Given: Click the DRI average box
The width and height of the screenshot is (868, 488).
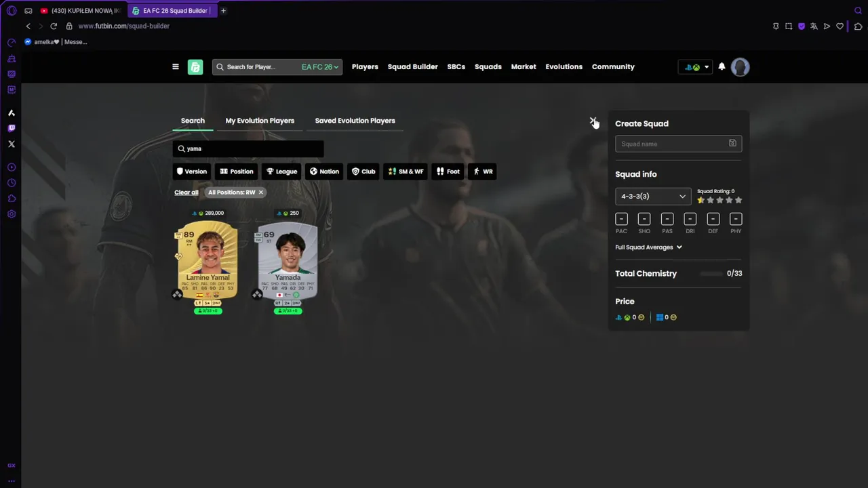Looking at the screenshot, I should tap(690, 219).
